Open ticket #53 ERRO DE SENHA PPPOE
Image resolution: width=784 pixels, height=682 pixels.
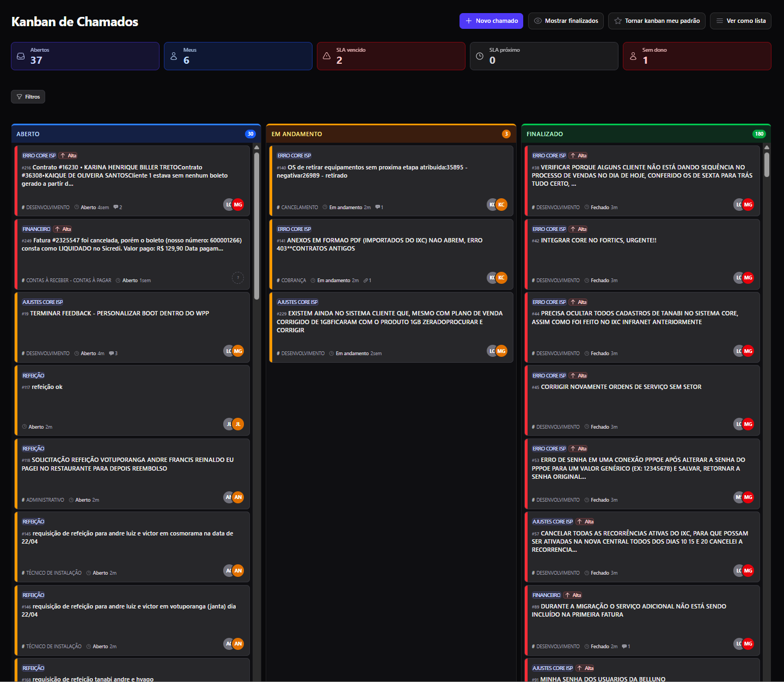[642, 473]
